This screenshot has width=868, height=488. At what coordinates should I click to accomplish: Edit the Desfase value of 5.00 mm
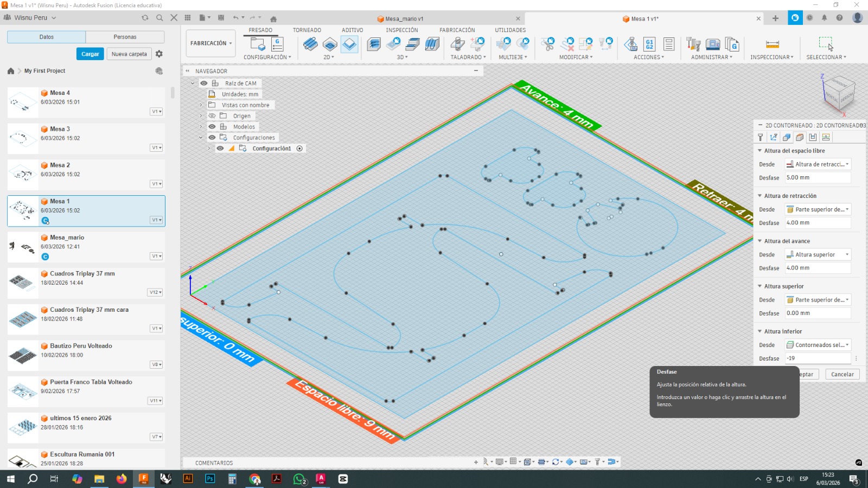point(818,177)
